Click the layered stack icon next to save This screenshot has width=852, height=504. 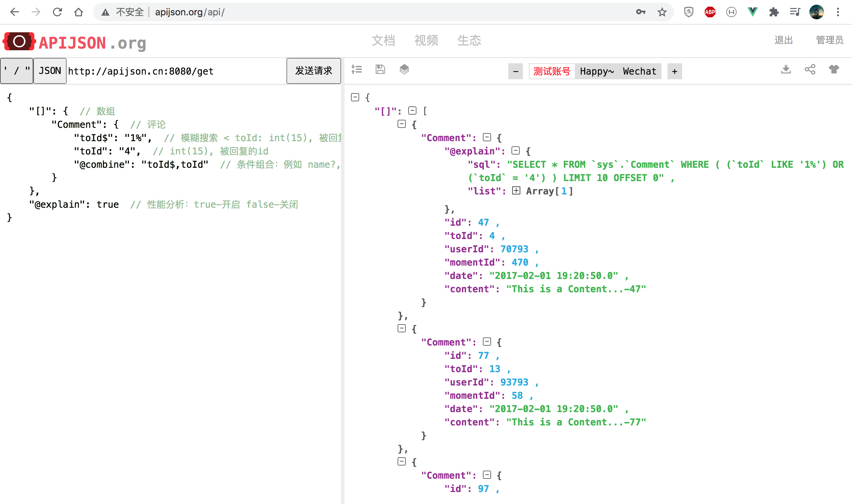tap(404, 69)
